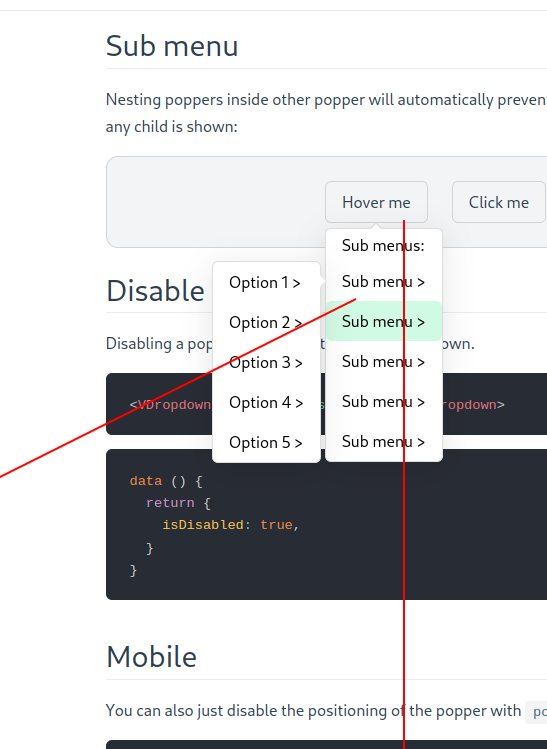Open the green highlighted Sub menu entry
Viewport: 547px width, 749px height.
pyautogui.click(x=384, y=321)
